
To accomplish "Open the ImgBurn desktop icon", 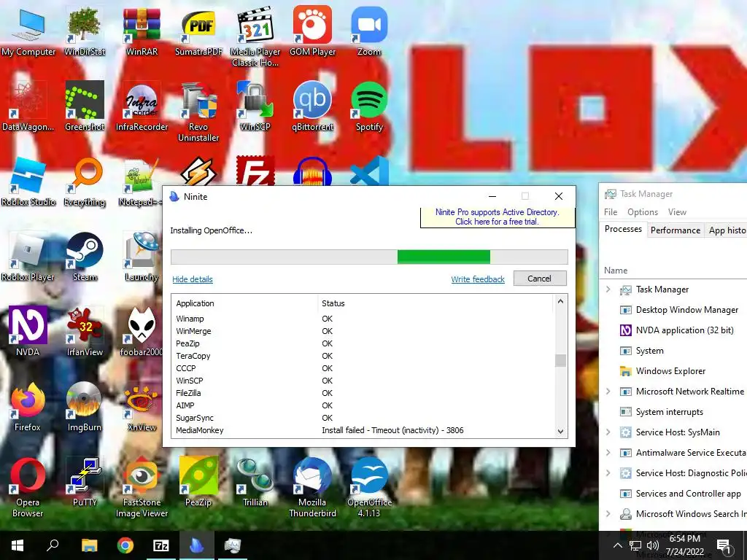I will (x=85, y=407).
